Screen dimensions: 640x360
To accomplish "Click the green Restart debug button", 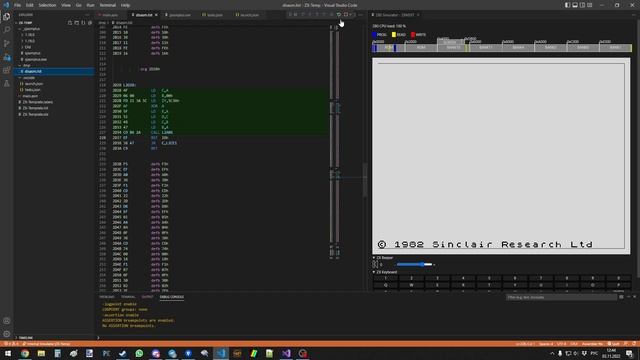I will coord(339,15).
